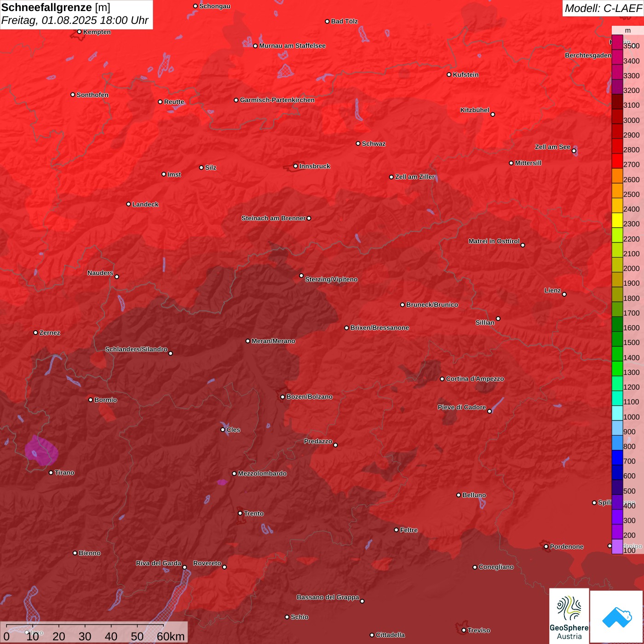Click the Bassano del Grappa label

(328, 597)
